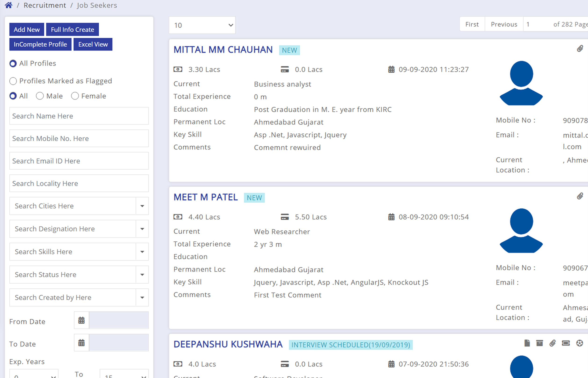
Task: Click the soccer ball icon for Deepanshu Kushwaha
Action: coord(579,343)
